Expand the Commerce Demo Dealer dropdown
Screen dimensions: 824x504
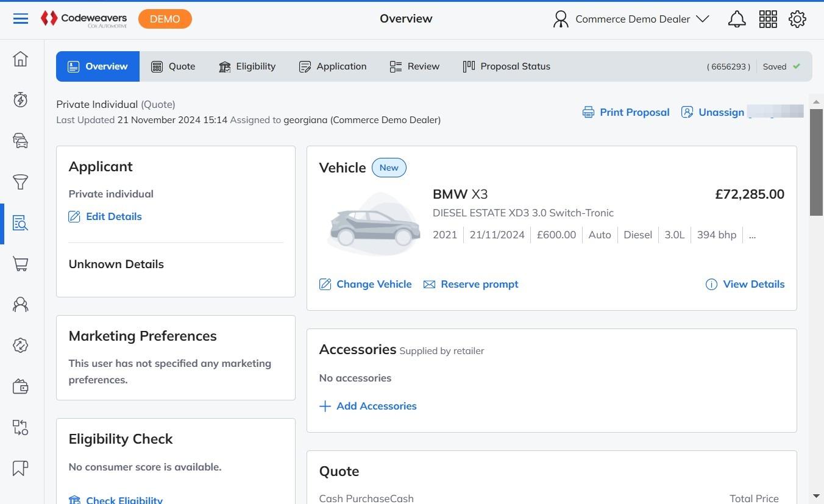703,19
